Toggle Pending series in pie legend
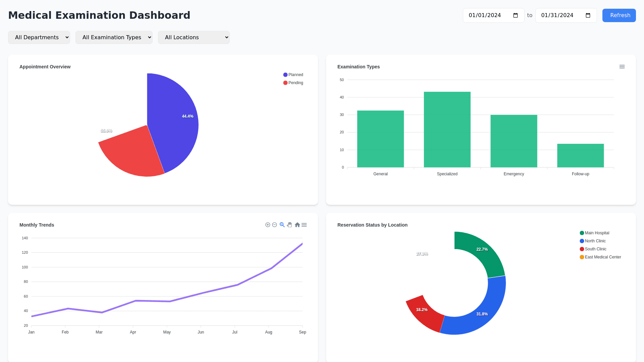Viewport: 644px width, 362px height. [295, 83]
